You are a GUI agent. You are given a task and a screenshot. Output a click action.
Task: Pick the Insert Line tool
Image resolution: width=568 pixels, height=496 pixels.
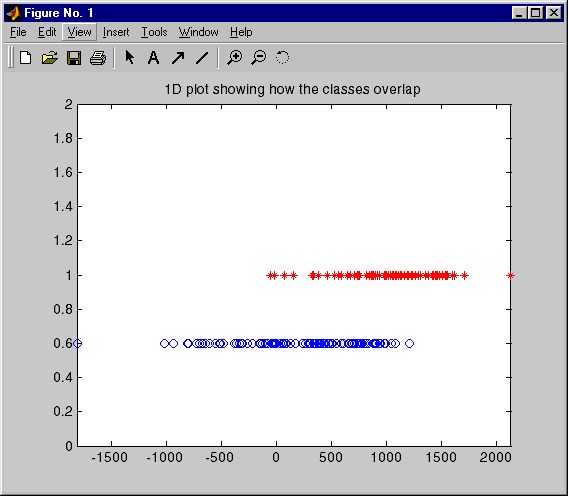[202, 58]
